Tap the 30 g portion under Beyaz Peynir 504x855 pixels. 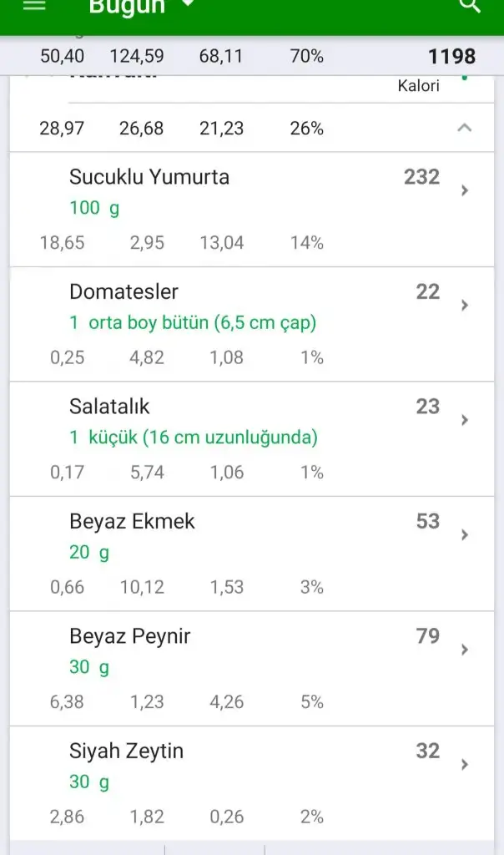coord(88,667)
